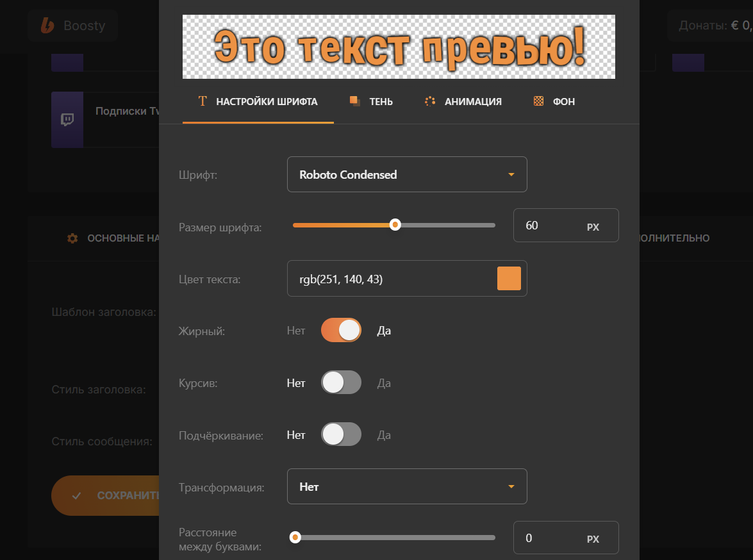Click the gear icon beside ОСНОВНЫЕ
753x560 pixels.
point(72,238)
